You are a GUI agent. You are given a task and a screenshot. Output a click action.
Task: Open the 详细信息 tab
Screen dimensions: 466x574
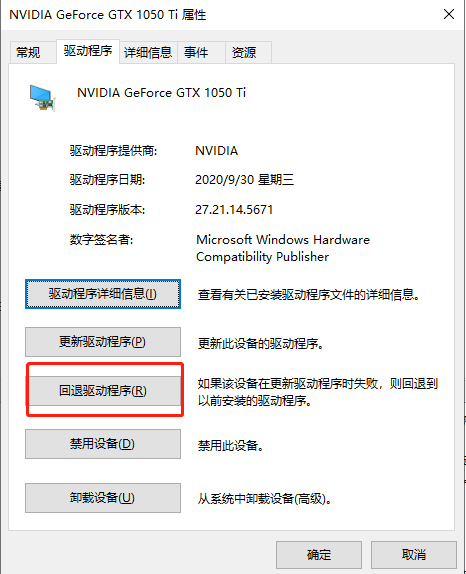[148, 52]
